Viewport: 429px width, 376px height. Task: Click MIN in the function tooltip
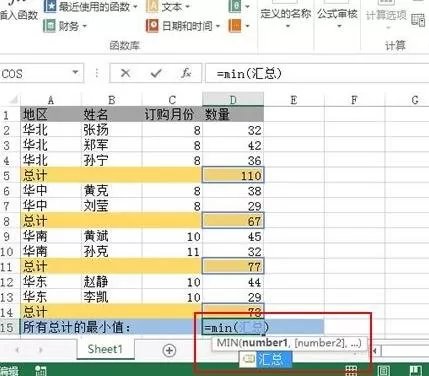pos(229,343)
